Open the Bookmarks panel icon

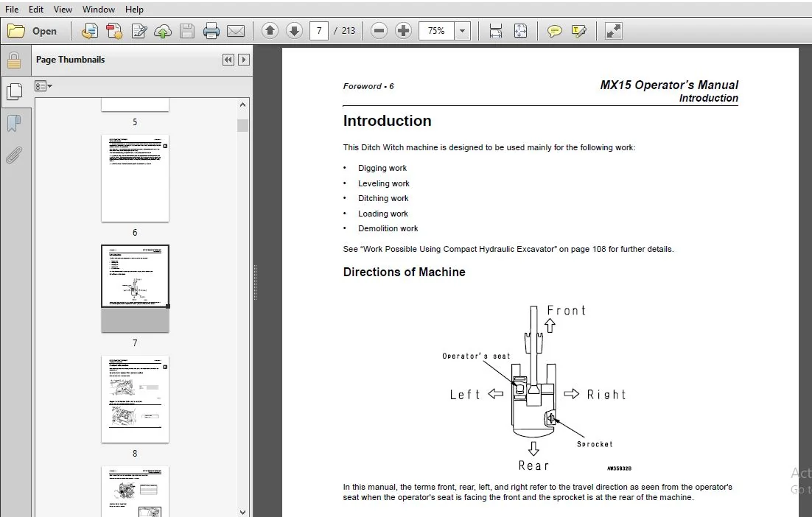click(14, 124)
